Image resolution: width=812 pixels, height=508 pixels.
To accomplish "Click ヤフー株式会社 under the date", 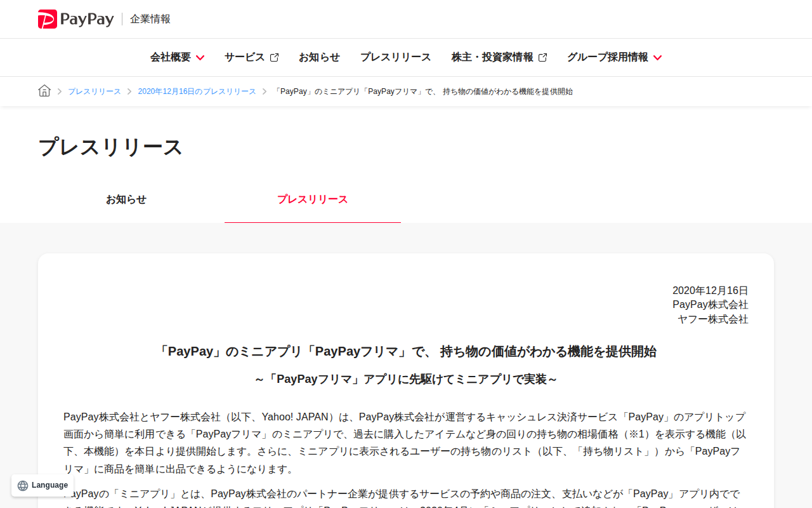I will [713, 319].
